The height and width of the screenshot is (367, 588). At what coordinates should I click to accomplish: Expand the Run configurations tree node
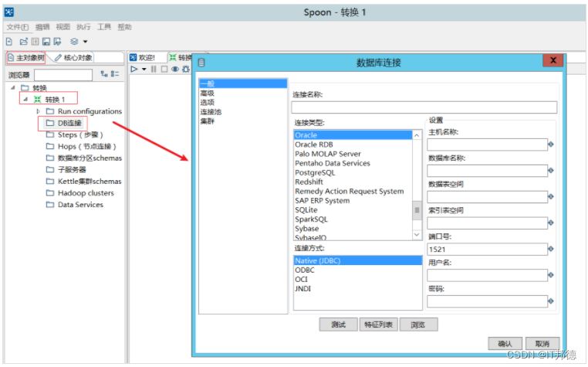point(39,111)
